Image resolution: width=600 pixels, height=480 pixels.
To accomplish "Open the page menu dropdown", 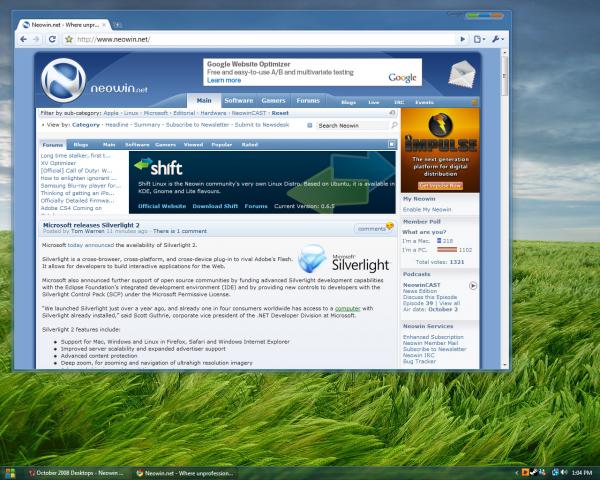I will pos(479,39).
